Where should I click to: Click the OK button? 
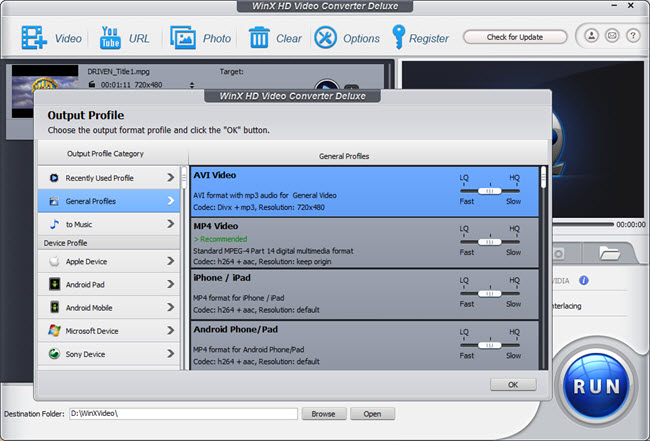click(513, 385)
